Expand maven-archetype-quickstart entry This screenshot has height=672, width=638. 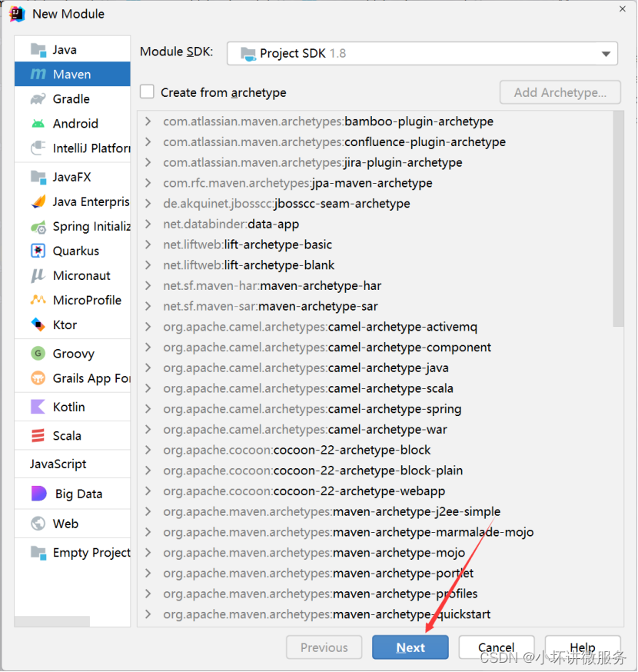148,614
